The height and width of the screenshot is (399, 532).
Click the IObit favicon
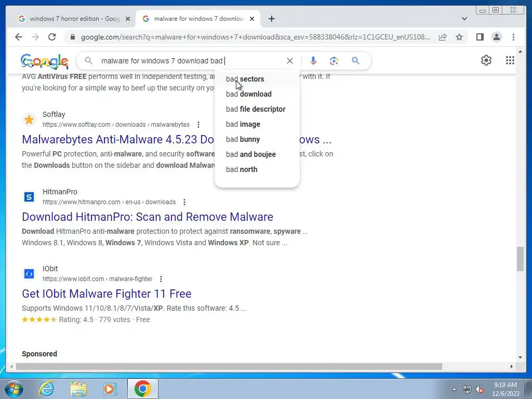point(29,274)
